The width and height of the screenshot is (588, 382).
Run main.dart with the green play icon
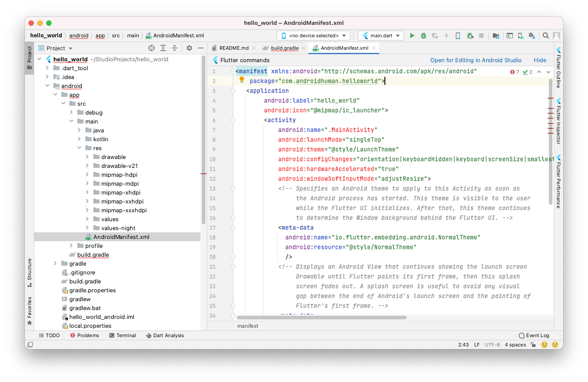point(412,36)
